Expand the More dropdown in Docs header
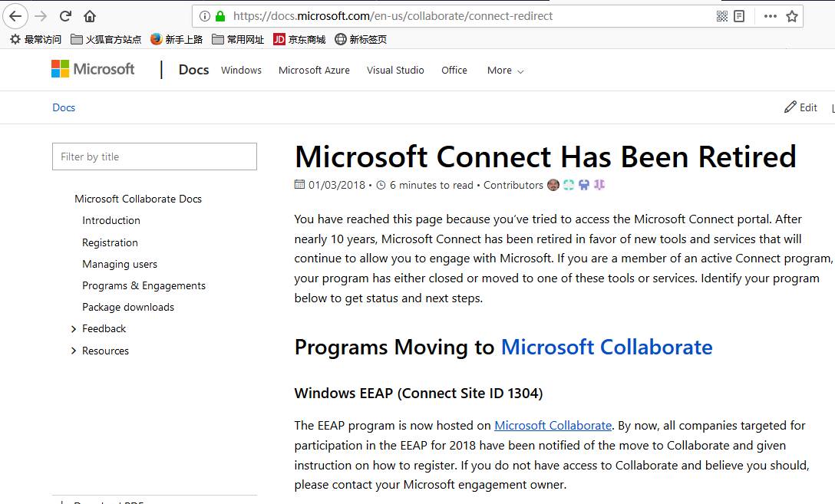This screenshot has height=504, width=835. click(505, 71)
